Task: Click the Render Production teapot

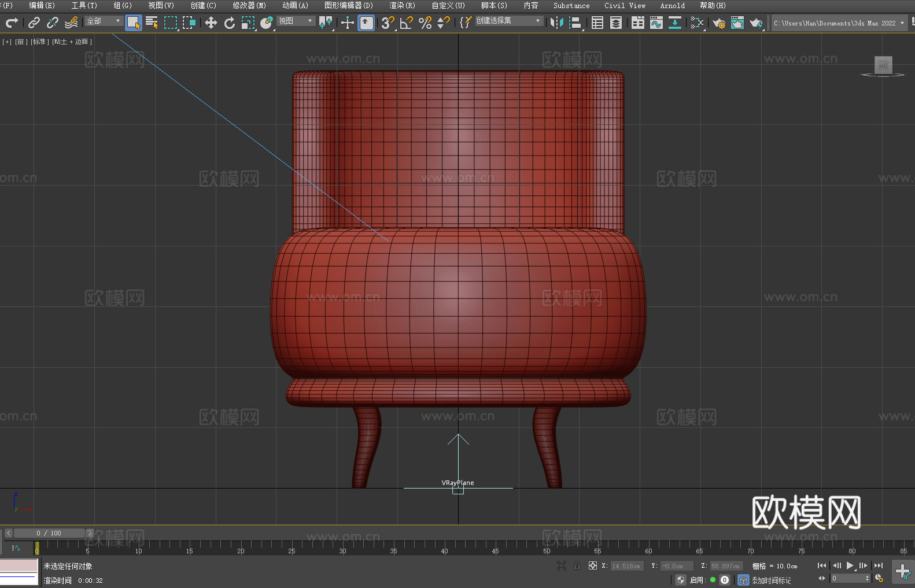Action: (x=756, y=23)
